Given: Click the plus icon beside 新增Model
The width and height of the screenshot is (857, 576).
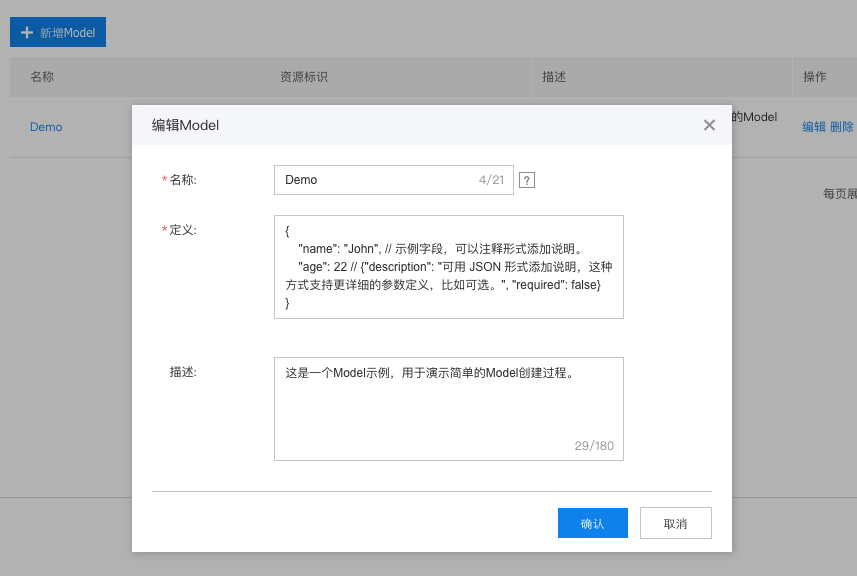Looking at the screenshot, I should click(x=27, y=32).
